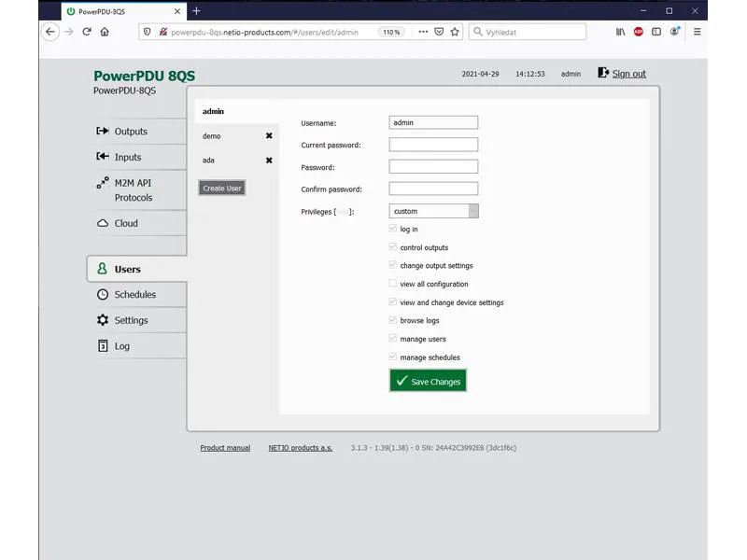The image size is (747, 560).
Task: Open the NETIO products a.s. link
Action: coord(300,448)
